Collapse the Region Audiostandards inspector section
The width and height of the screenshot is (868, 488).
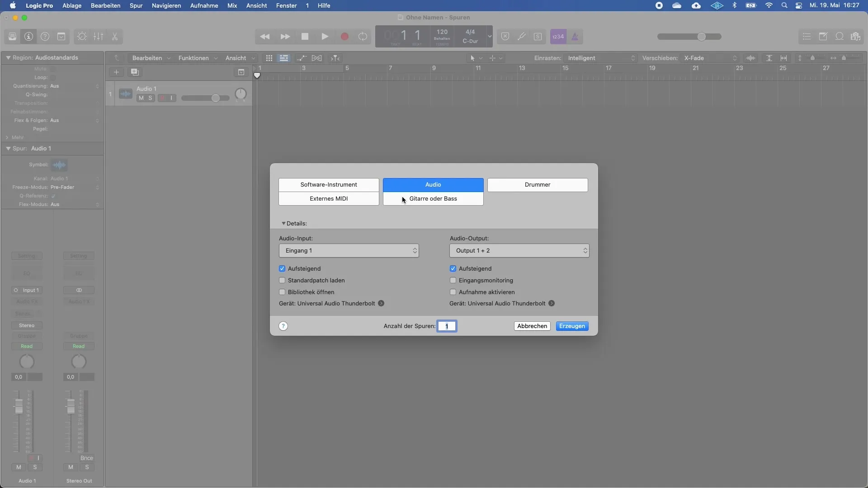(8, 58)
